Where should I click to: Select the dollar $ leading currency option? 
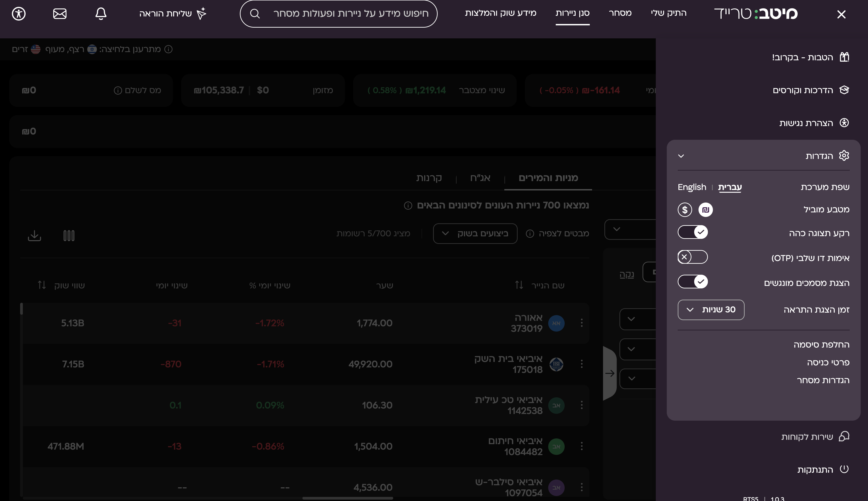click(685, 210)
